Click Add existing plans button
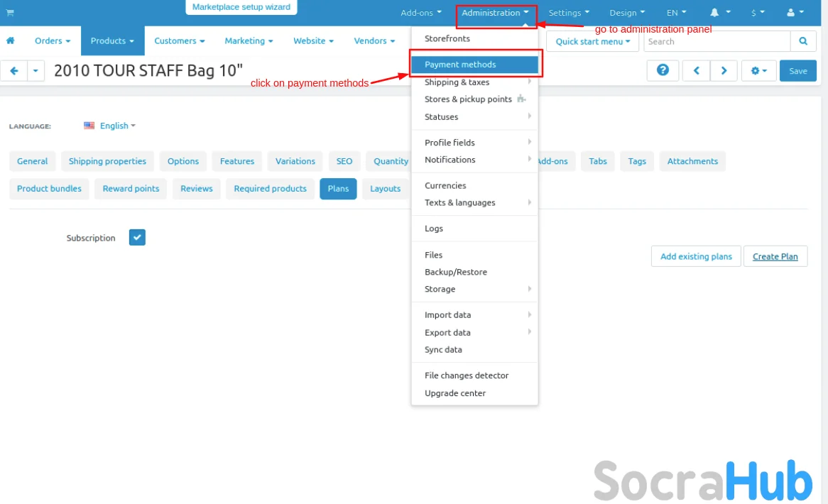This screenshot has width=828, height=504. tap(696, 256)
